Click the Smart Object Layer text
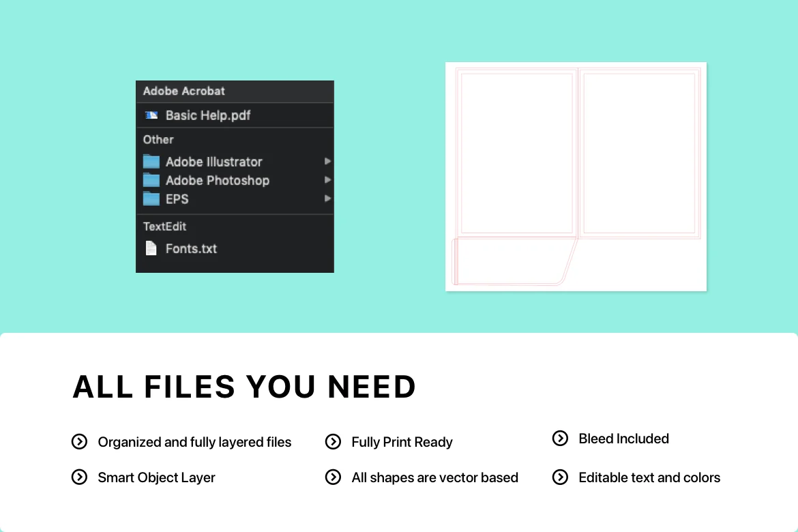This screenshot has width=798, height=532. 156,477
